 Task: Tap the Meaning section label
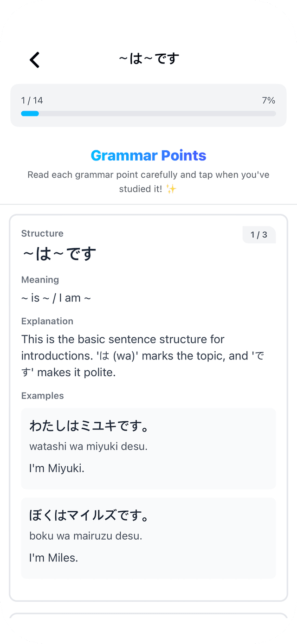[x=40, y=280]
